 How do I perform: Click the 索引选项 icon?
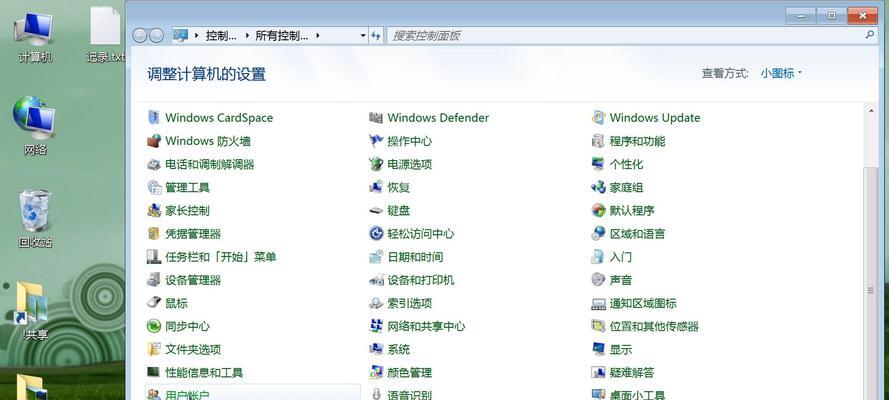point(376,303)
